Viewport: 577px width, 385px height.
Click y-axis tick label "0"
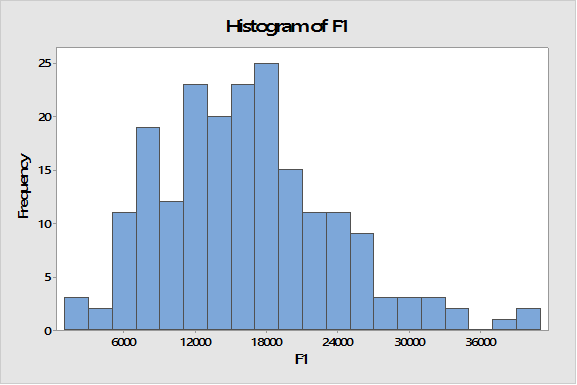[x=48, y=331]
